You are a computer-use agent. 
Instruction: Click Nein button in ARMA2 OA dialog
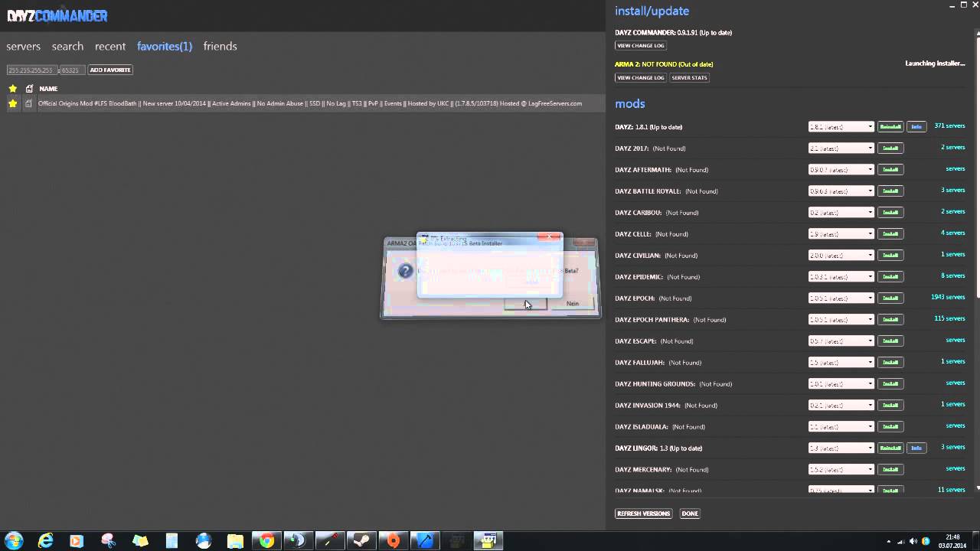coord(573,304)
